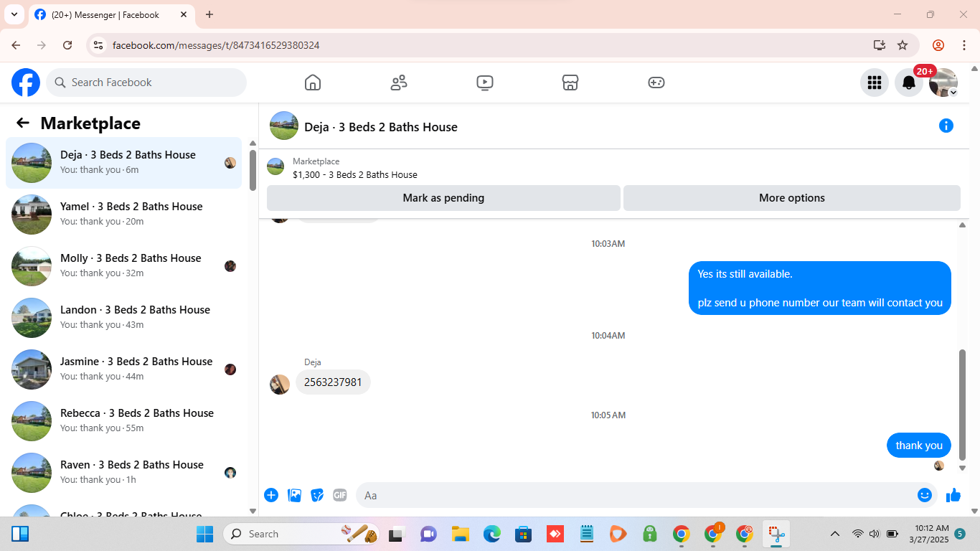Open More options for the listing
Image resolution: width=980 pixels, height=551 pixels.
(x=792, y=198)
